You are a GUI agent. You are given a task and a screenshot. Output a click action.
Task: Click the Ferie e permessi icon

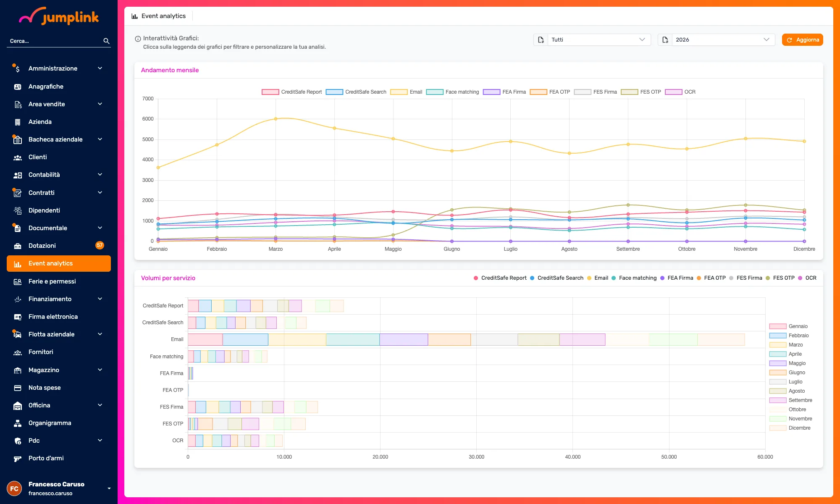click(x=18, y=281)
